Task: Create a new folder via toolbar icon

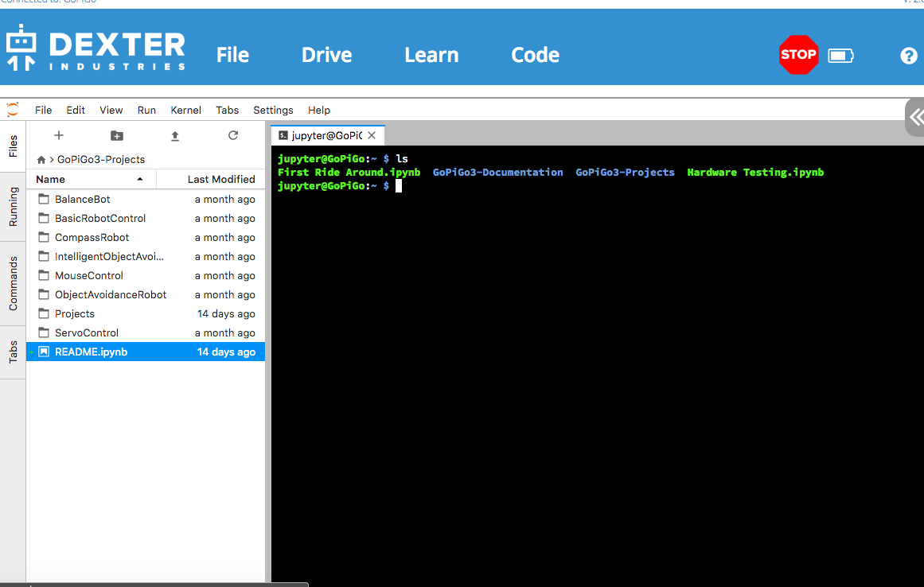Action: coord(117,136)
